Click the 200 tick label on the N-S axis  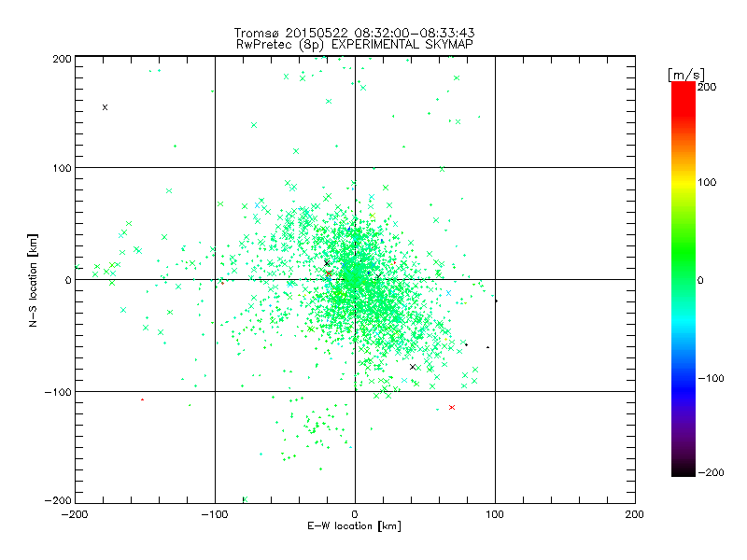(62, 59)
